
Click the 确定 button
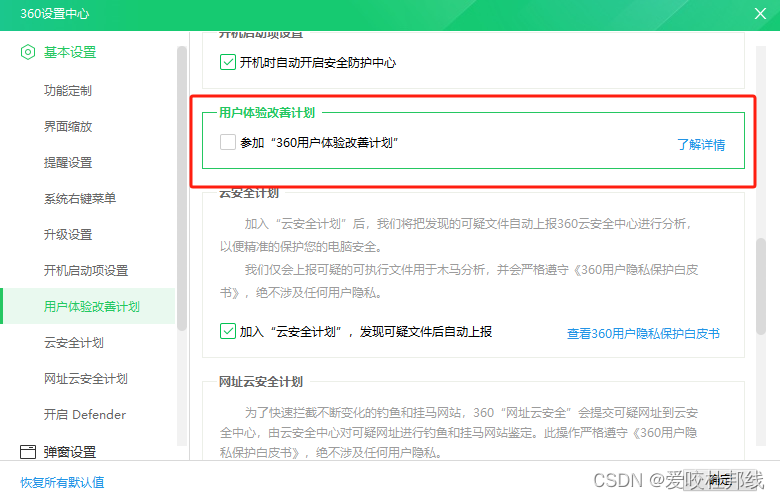click(722, 480)
